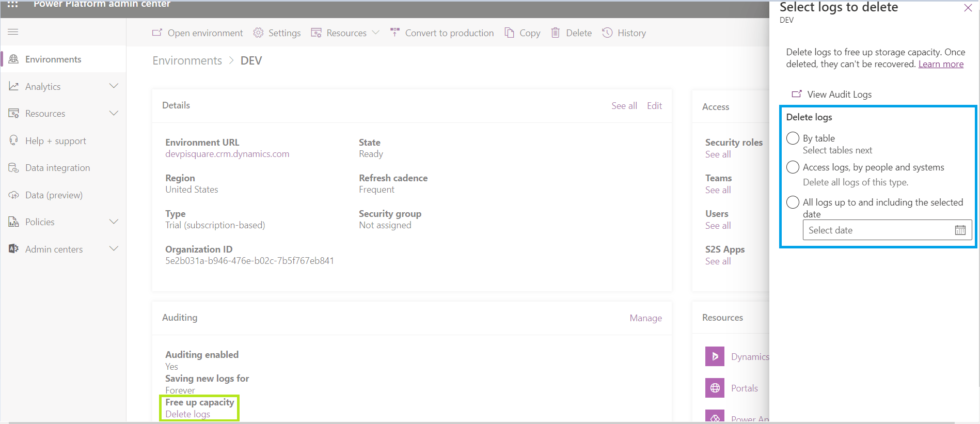
Task: Click Environments in the breadcrumb
Action: coord(187,61)
